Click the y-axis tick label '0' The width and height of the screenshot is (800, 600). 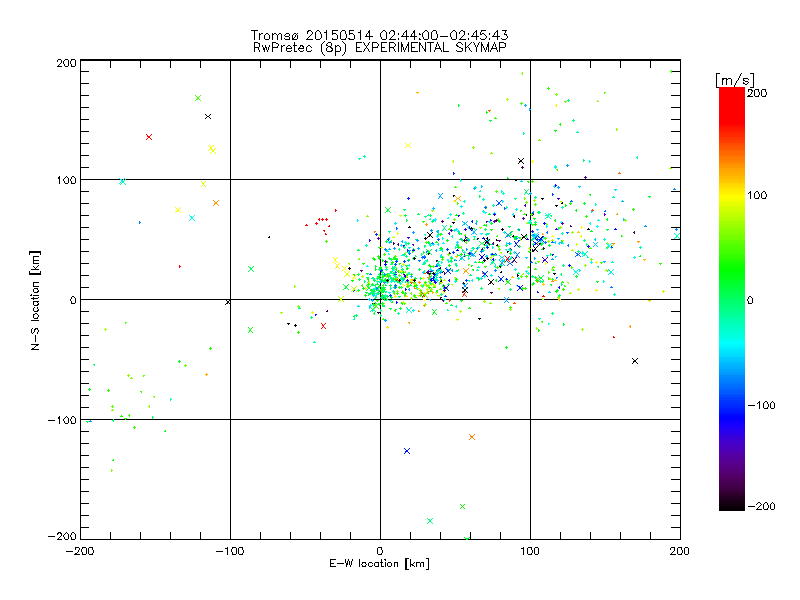coord(73,300)
